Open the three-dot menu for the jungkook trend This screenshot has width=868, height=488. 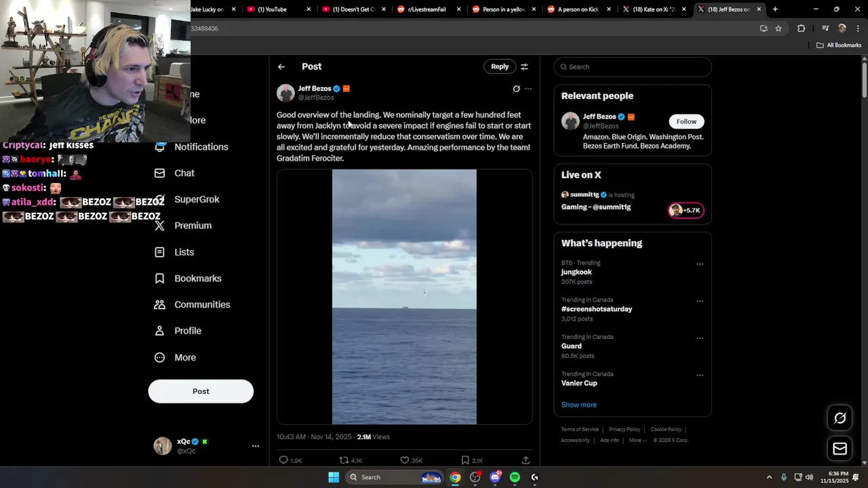[700, 264]
